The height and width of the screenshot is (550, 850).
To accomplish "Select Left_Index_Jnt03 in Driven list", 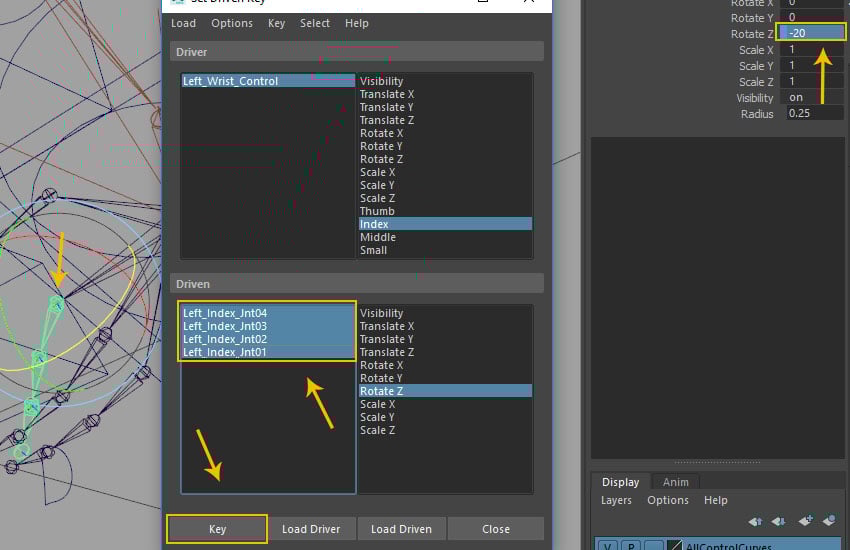I will pos(268,326).
